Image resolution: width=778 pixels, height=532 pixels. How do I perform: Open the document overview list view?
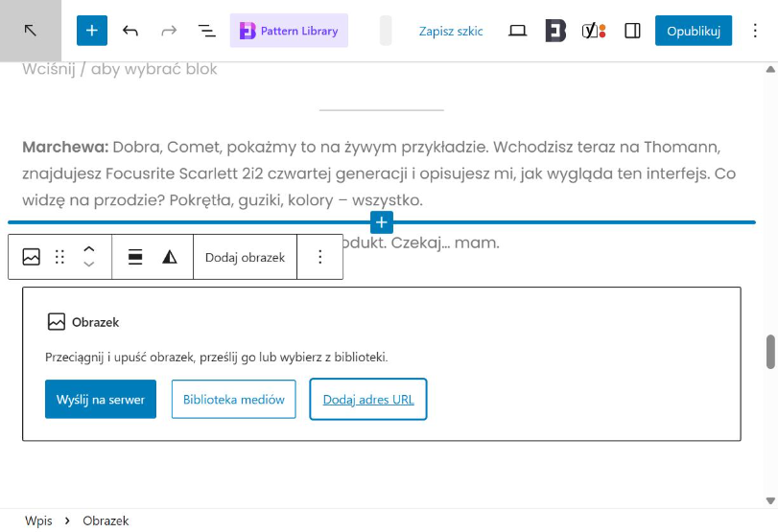pos(207,31)
